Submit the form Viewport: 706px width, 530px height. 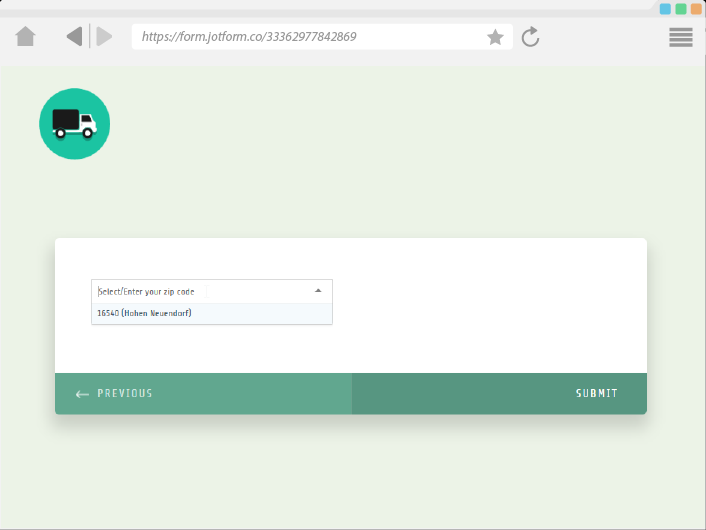(x=596, y=394)
